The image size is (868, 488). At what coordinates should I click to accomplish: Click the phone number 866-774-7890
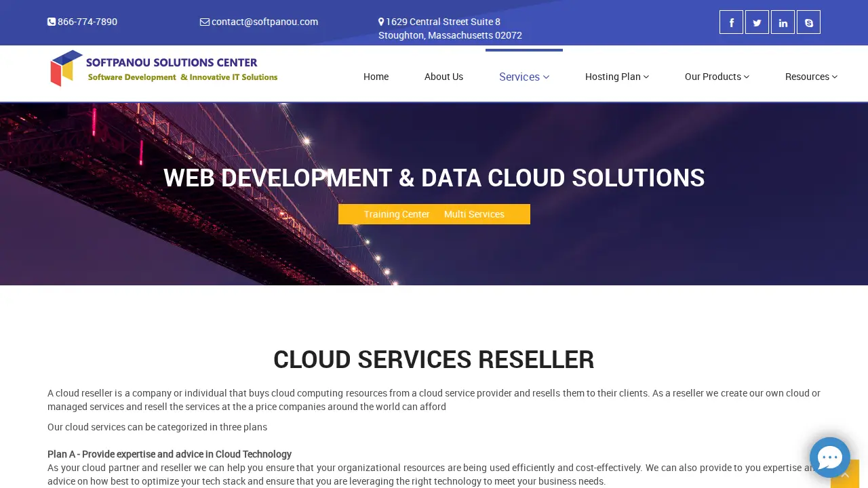pos(82,22)
